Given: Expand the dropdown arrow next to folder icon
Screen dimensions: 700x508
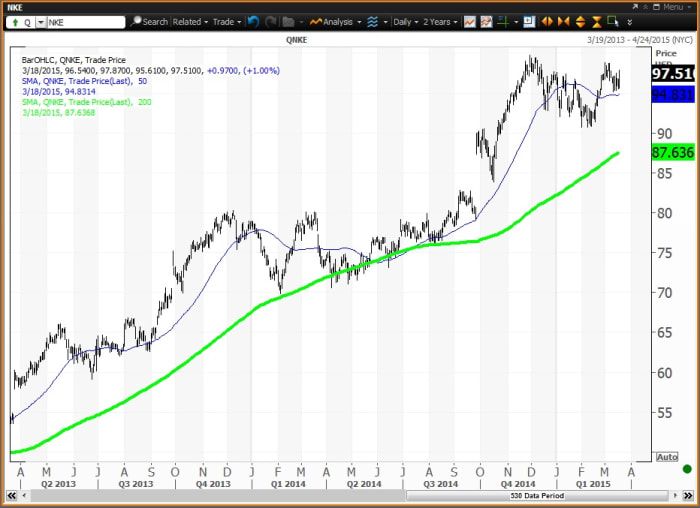Looking at the screenshot, I should (x=301, y=22).
